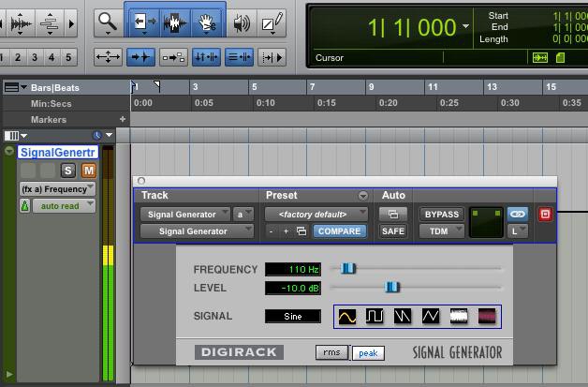Open insert position 'a' selector

click(x=243, y=215)
